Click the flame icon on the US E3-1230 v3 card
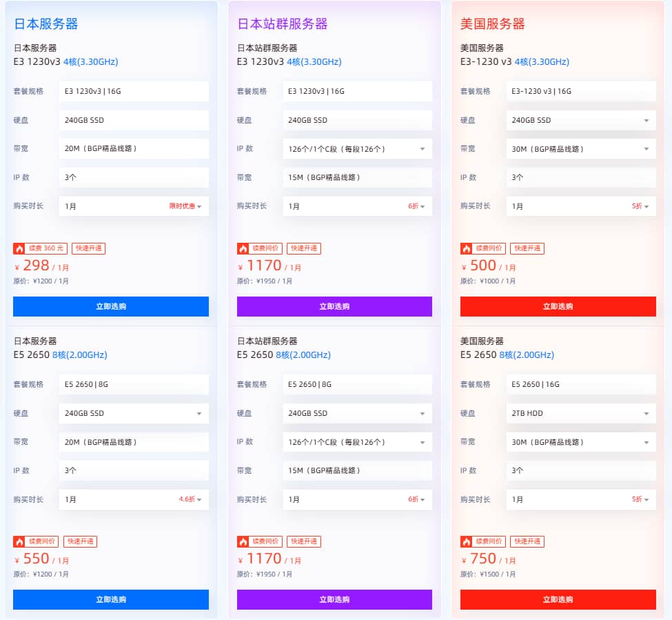 (465, 248)
